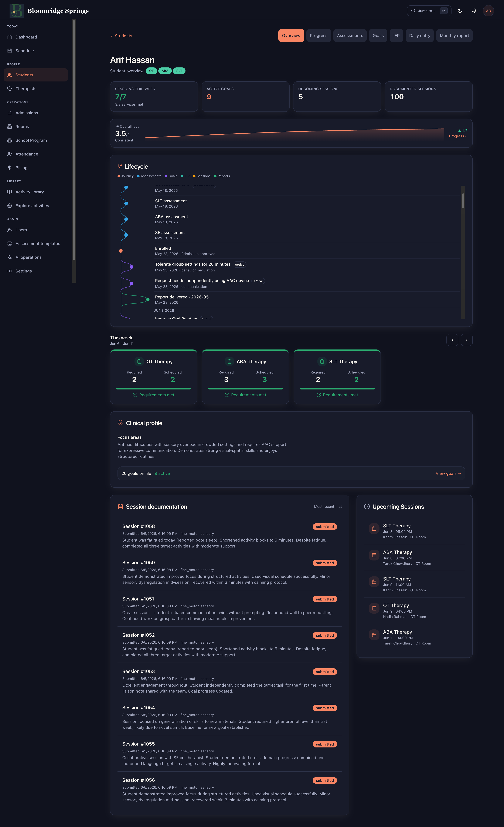Click the calendar icon for Jun 8 05:00 PM session
Viewport: 504px width, 827px height.
pyautogui.click(x=374, y=529)
